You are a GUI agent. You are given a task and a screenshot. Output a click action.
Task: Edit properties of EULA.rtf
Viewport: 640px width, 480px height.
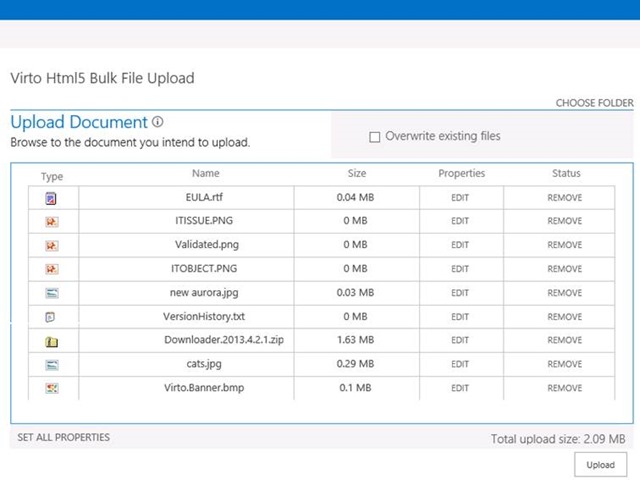(x=460, y=197)
